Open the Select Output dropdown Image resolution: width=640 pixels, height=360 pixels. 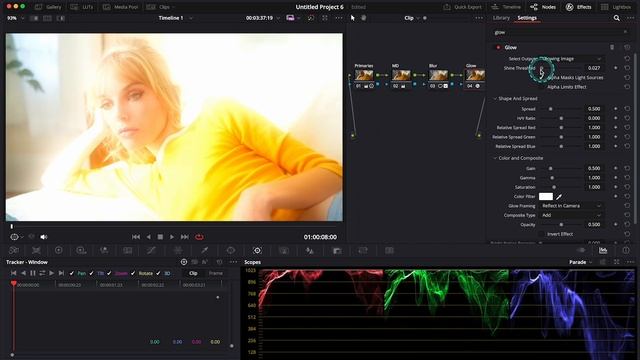(x=572, y=59)
